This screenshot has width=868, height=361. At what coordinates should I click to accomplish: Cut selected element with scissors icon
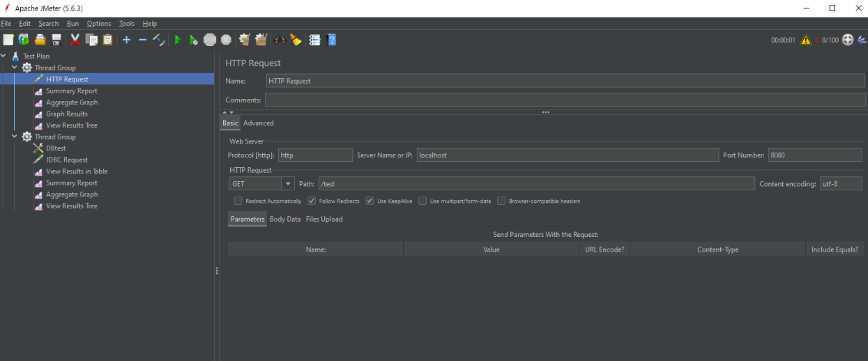click(x=75, y=40)
